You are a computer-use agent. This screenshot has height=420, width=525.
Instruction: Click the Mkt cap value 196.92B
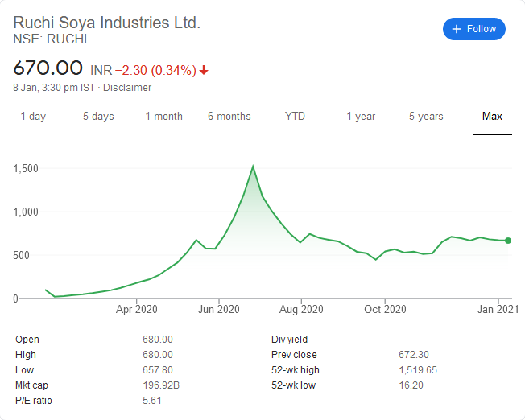click(161, 385)
